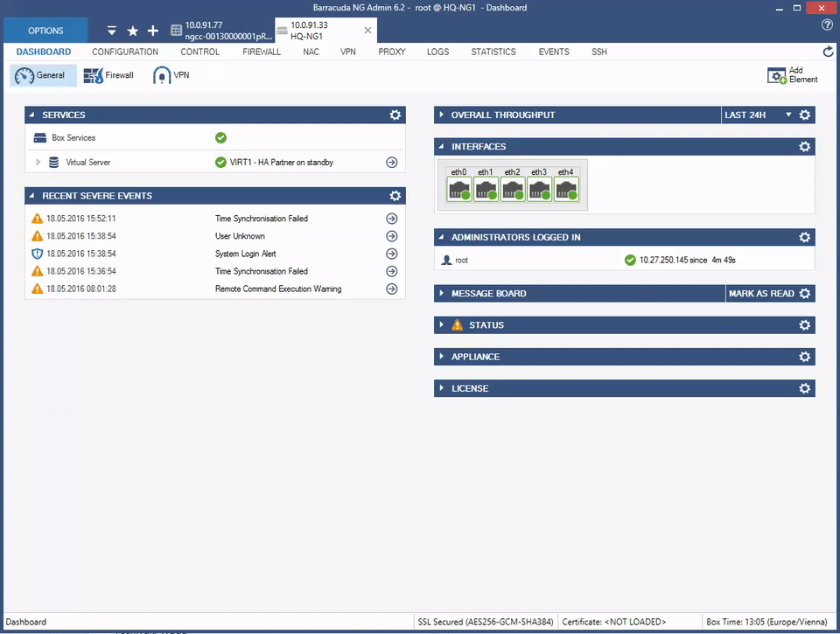Expand the Virtual Server tree row
The width and height of the screenshot is (840, 634).
pos(38,163)
